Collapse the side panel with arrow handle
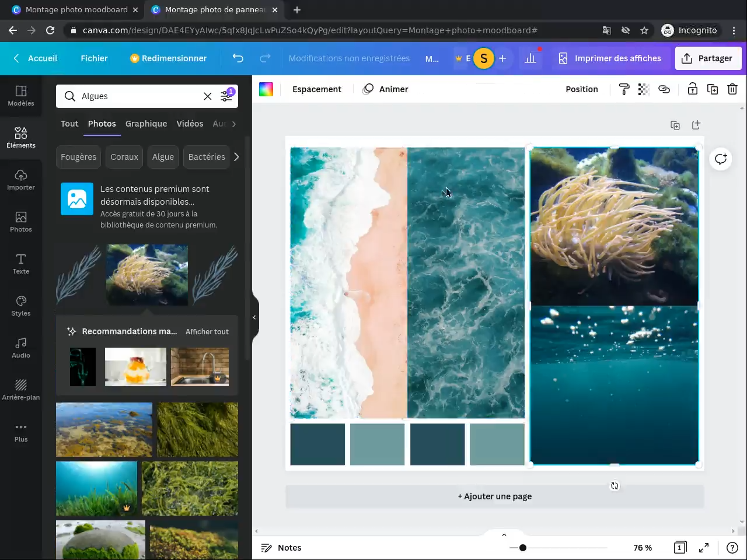This screenshot has height=560, width=747. (254, 317)
